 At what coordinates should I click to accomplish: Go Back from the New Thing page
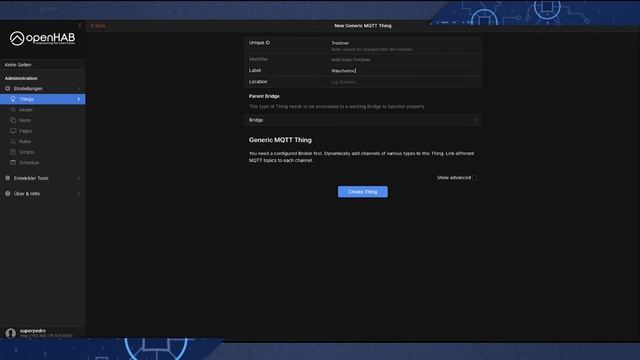(x=98, y=26)
